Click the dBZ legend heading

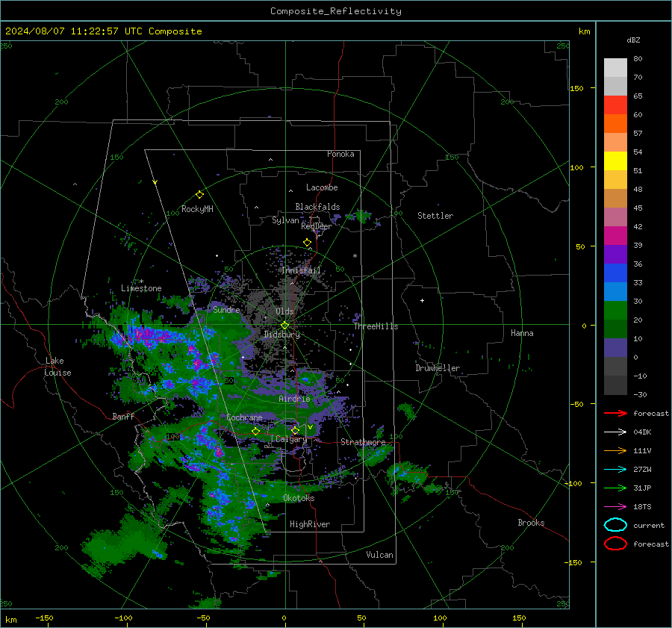click(x=633, y=40)
